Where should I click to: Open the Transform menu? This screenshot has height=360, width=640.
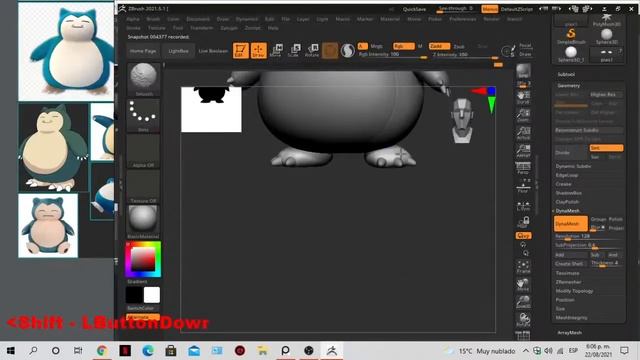(202, 28)
